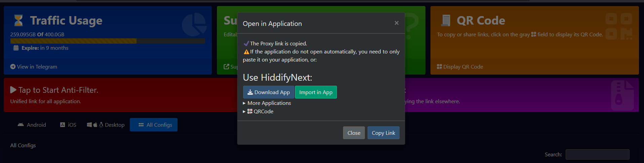Viewport: 644px width, 163px height.
Task: Click the download icon on Download App button
Action: coord(250,92)
